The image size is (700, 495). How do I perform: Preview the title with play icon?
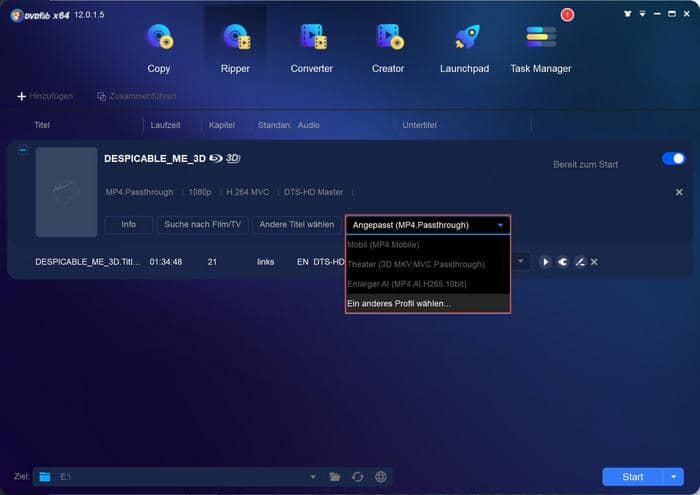(545, 262)
